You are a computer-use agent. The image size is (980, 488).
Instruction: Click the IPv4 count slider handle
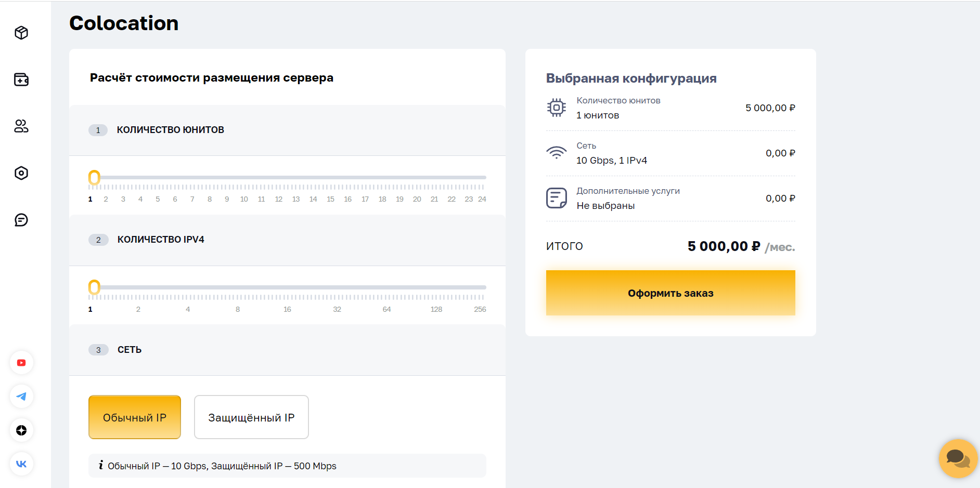94,287
